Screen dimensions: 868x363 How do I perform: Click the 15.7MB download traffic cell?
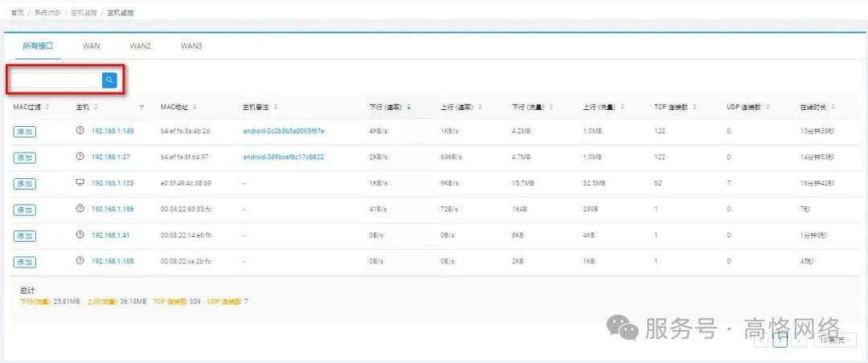tap(522, 183)
